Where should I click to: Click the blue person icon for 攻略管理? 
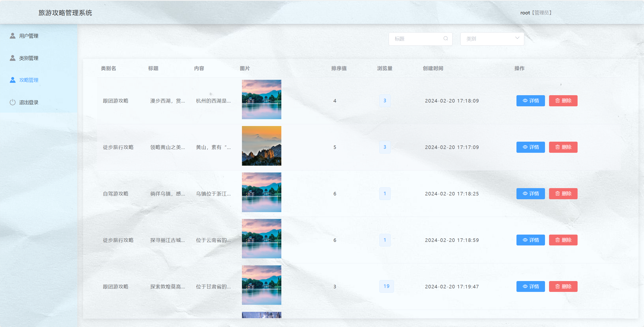[12, 80]
